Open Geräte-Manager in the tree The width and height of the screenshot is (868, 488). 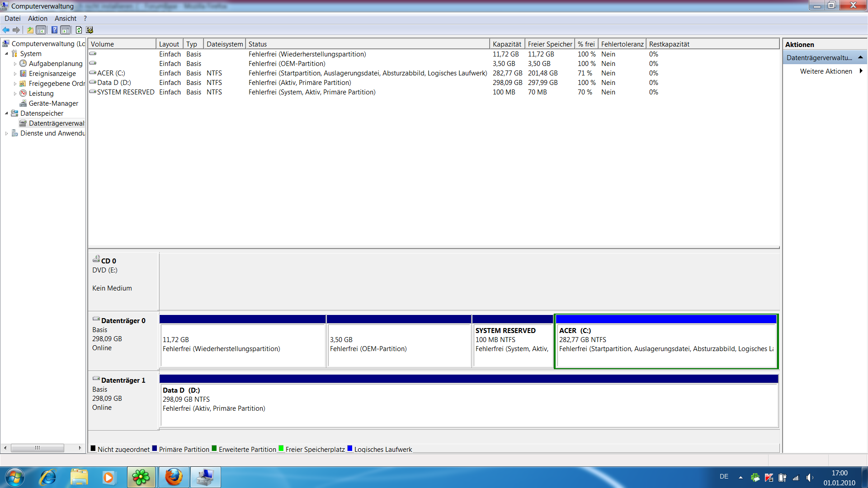tap(53, 103)
